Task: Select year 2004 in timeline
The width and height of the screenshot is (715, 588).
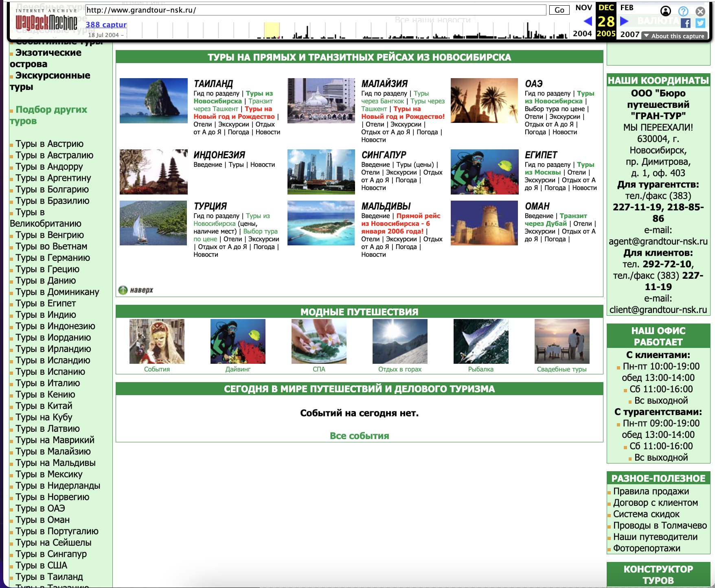Action: (582, 34)
